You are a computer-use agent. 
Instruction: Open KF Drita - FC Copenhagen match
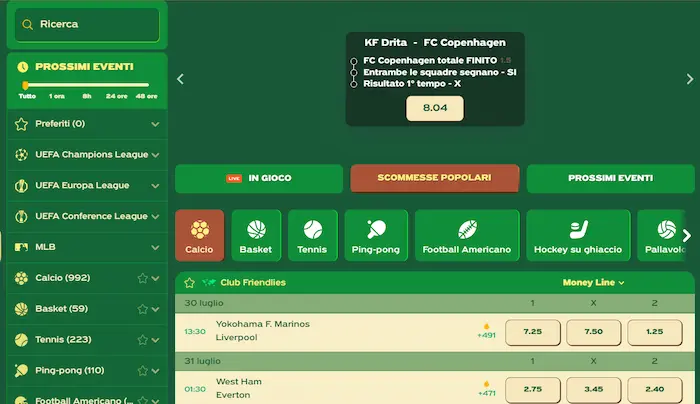coord(435,42)
